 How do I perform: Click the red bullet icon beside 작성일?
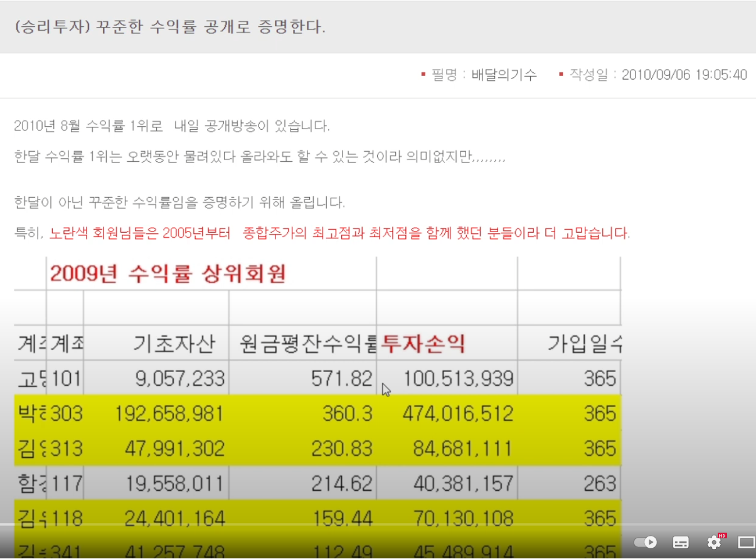tap(560, 74)
